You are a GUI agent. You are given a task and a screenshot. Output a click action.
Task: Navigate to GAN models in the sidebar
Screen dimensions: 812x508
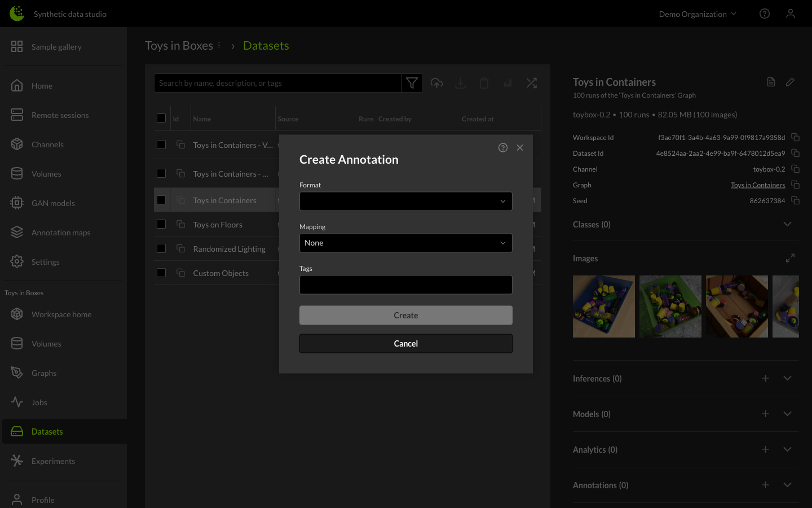click(53, 203)
